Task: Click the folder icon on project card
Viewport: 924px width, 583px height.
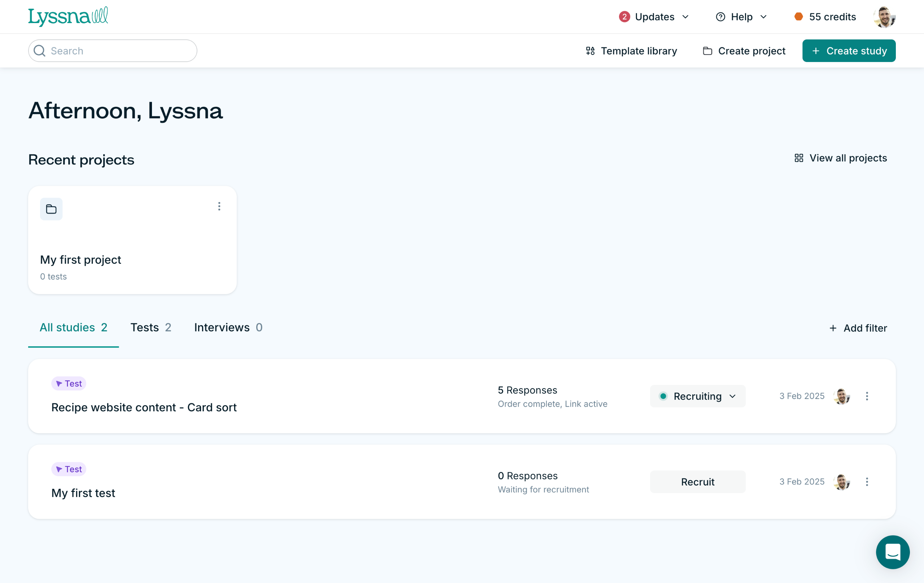Action: click(x=51, y=209)
